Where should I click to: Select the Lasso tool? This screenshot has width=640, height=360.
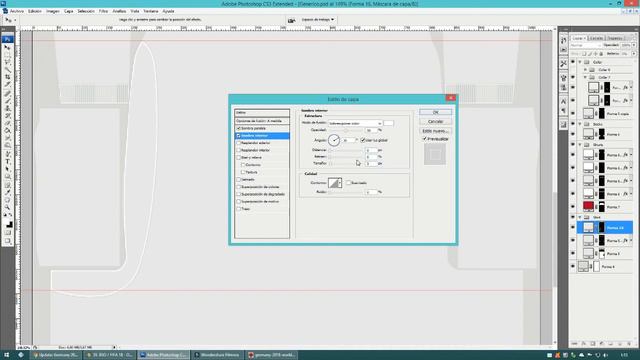pos(7,62)
